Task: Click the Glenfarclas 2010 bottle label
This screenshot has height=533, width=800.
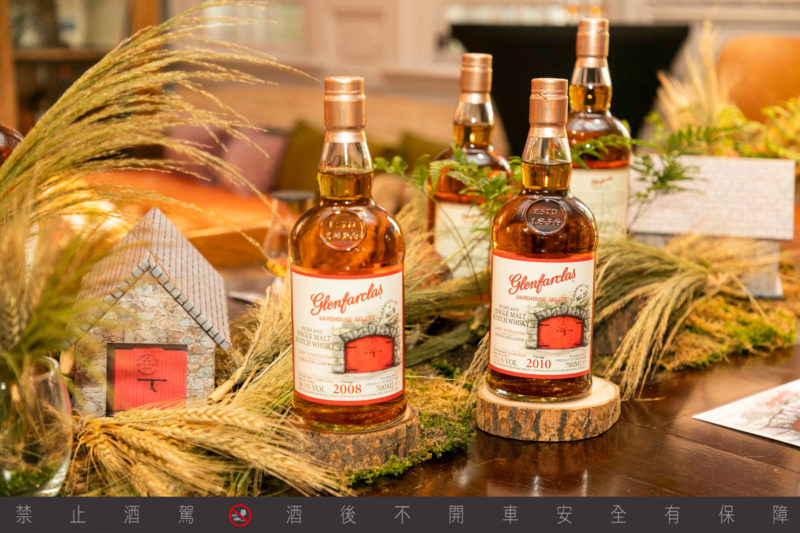Action: pyautogui.click(x=541, y=315)
